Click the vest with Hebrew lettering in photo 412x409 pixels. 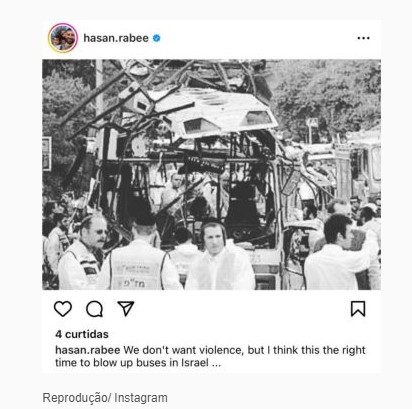(137, 267)
